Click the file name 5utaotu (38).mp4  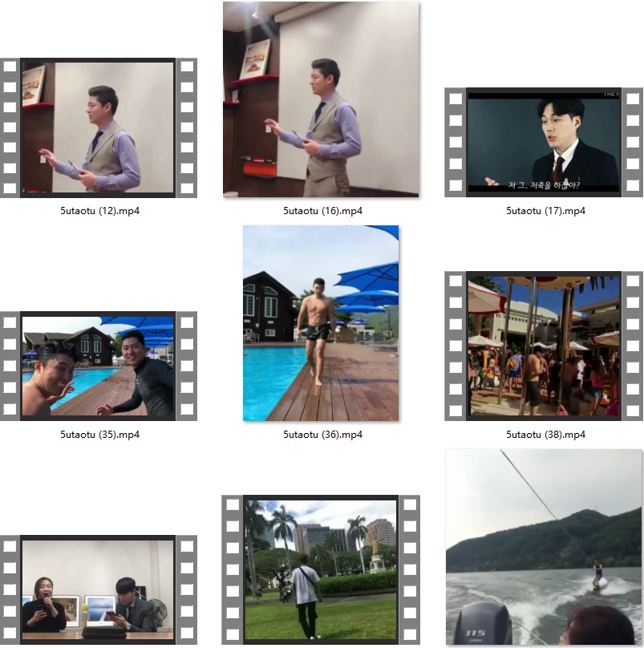pyautogui.click(x=546, y=435)
